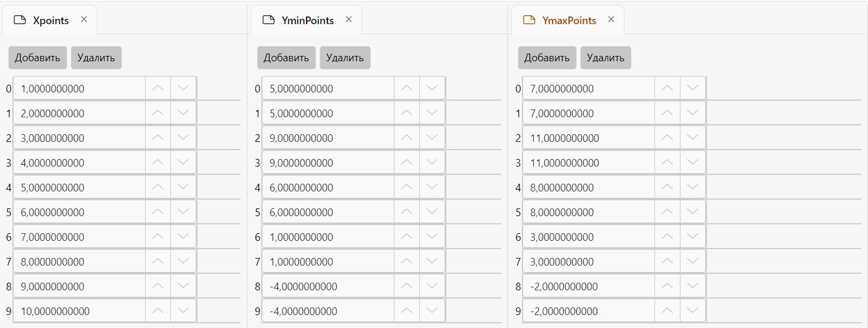This screenshot has height=328, width=868.
Task: Decrease YminPoints row 8 value with down arrow
Action: coord(432,286)
